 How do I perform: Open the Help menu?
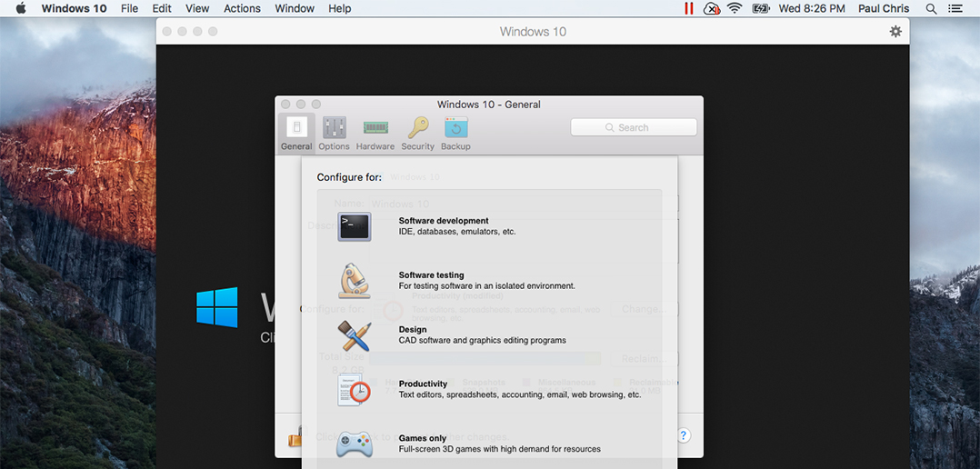point(339,8)
